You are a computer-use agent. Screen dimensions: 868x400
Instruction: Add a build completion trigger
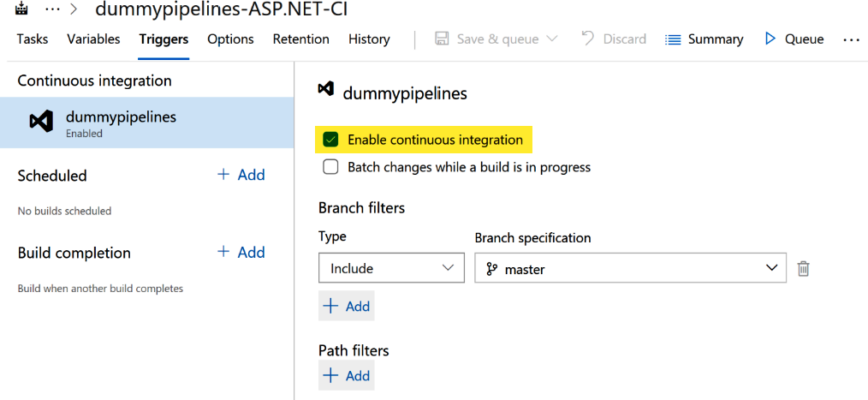(x=241, y=253)
